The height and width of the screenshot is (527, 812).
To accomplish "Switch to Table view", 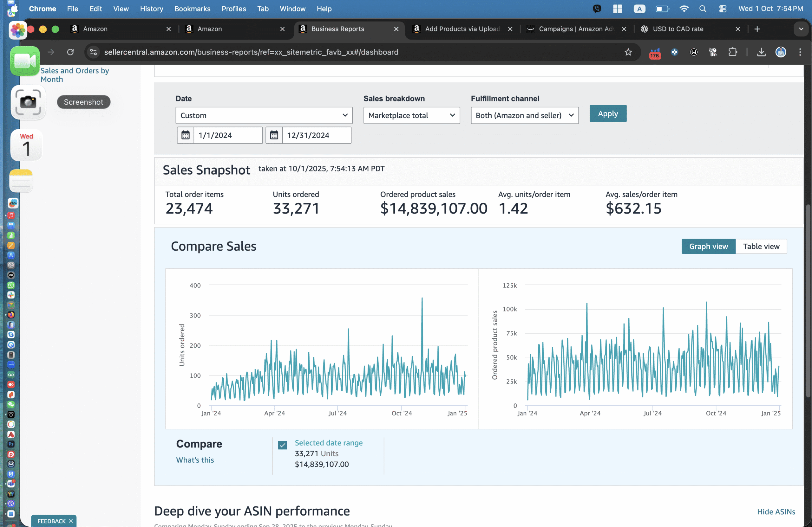I will coord(761,246).
